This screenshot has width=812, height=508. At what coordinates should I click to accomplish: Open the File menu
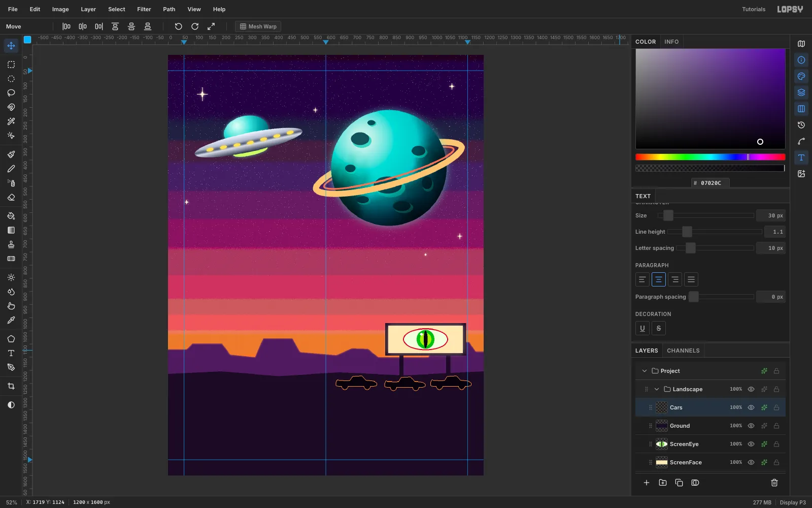tap(13, 9)
